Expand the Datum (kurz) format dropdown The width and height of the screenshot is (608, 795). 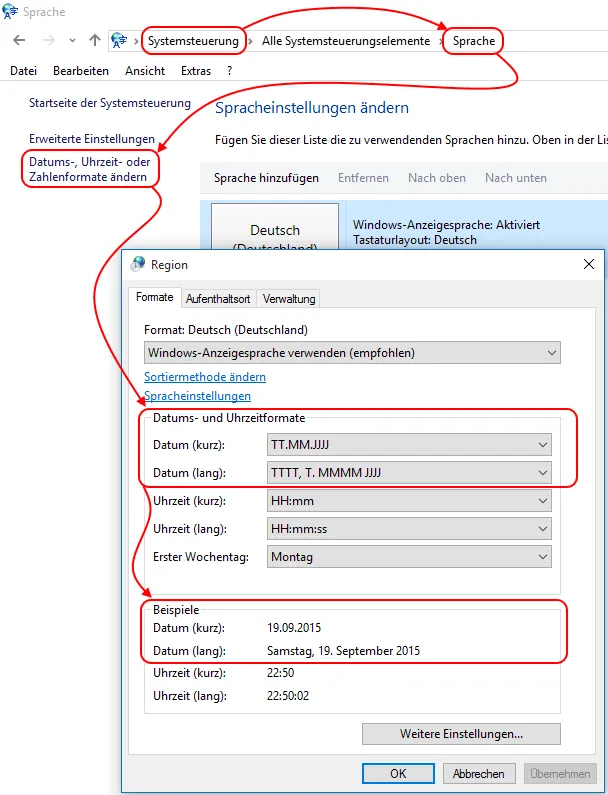[409, 445]
